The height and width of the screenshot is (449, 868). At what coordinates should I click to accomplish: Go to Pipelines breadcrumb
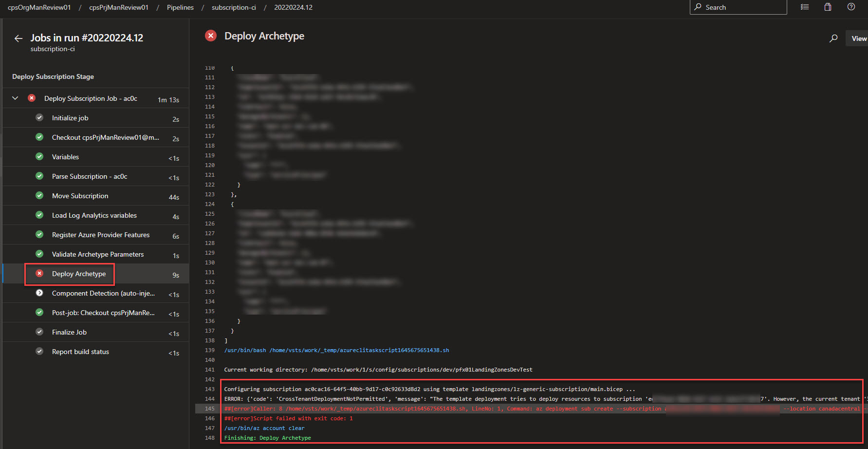coord(180,7)
